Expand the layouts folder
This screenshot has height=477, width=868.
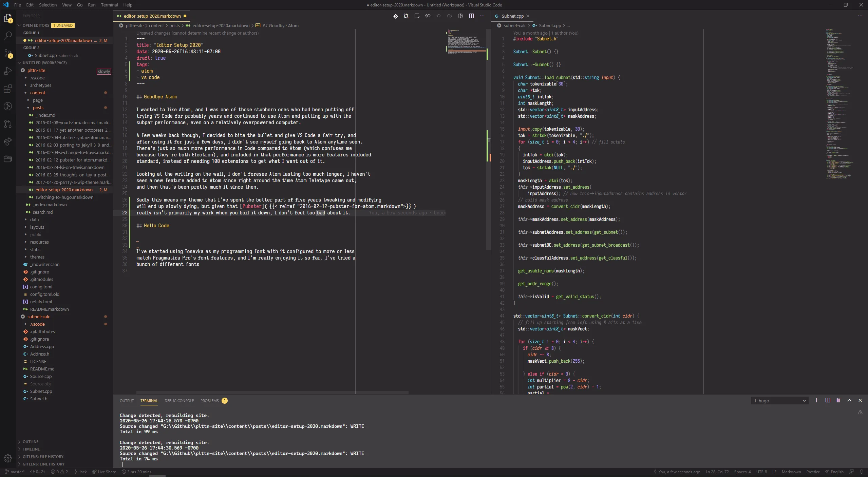click(x=37, y=227)
